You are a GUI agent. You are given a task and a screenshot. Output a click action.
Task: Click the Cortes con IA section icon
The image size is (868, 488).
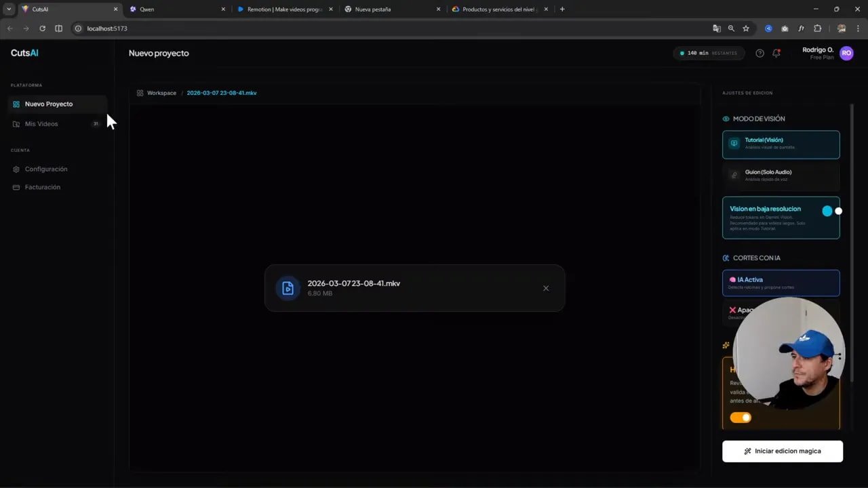point(726,258)
